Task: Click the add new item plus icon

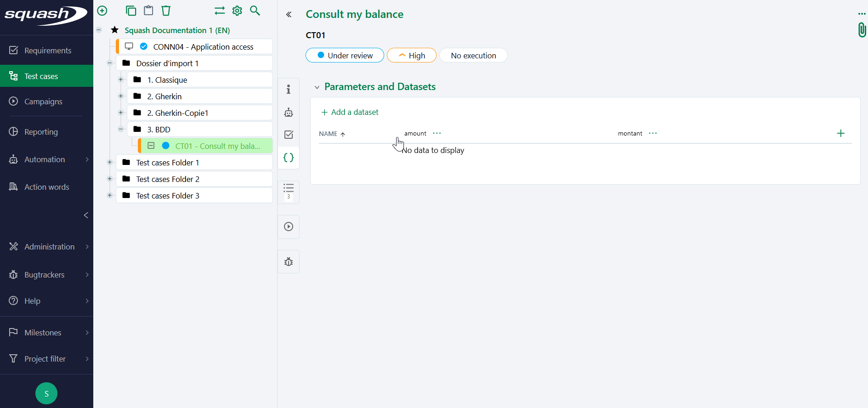Action: [102, 11]
